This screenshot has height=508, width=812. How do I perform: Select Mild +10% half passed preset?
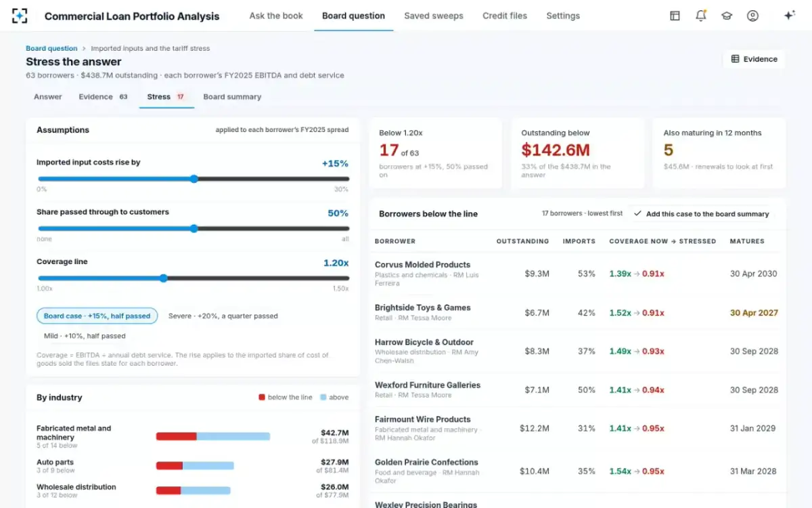tap(85, 335)
